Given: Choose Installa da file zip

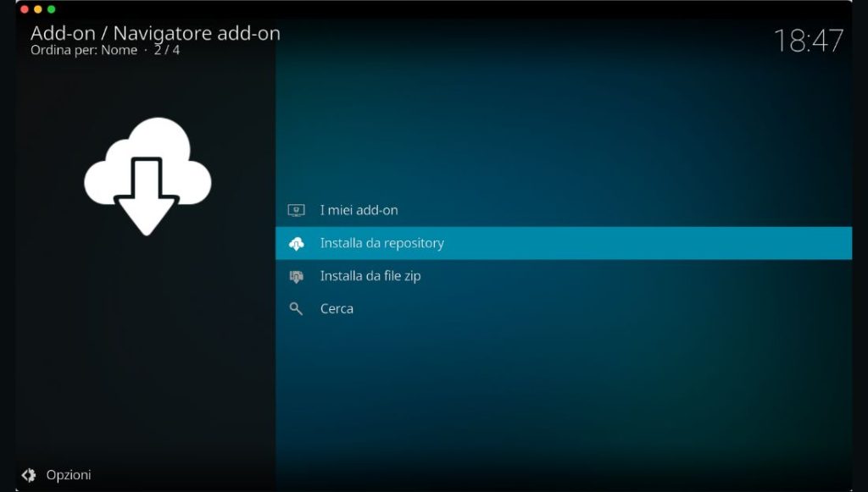Looking at the screenshot, I should pos(564,276).
